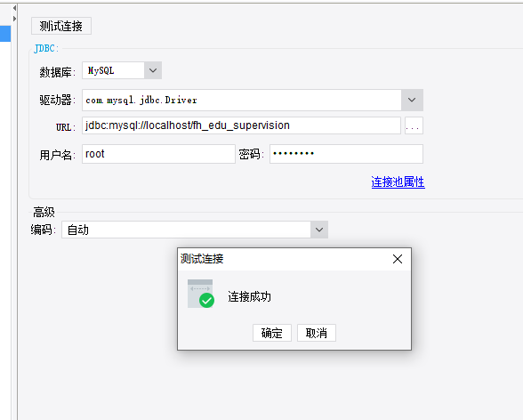The height and width of the screenshot is (420, 523).
Task: Select the highlighted blue item in left panel
Action: (x=5, y=34)
